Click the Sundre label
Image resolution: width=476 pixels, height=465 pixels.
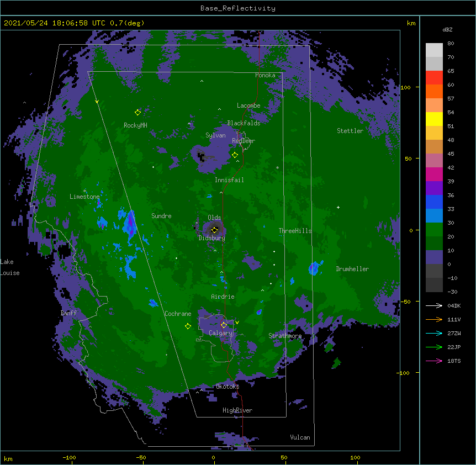161,216
